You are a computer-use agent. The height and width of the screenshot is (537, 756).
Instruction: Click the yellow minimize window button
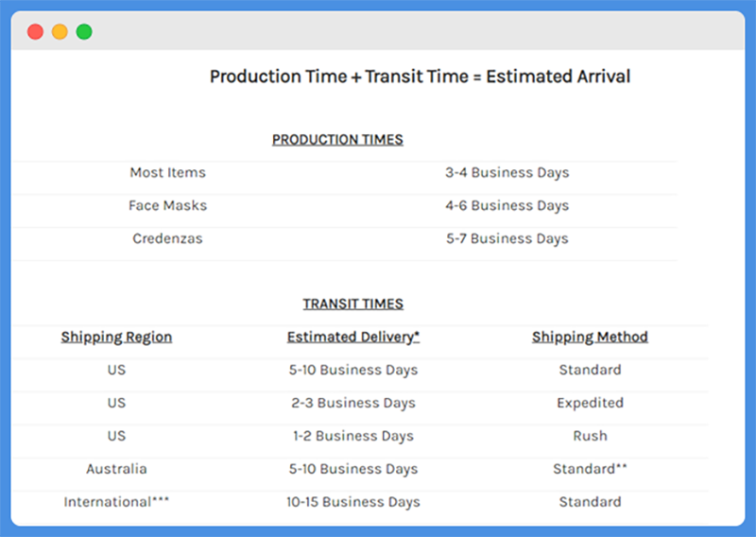point(60,32)
